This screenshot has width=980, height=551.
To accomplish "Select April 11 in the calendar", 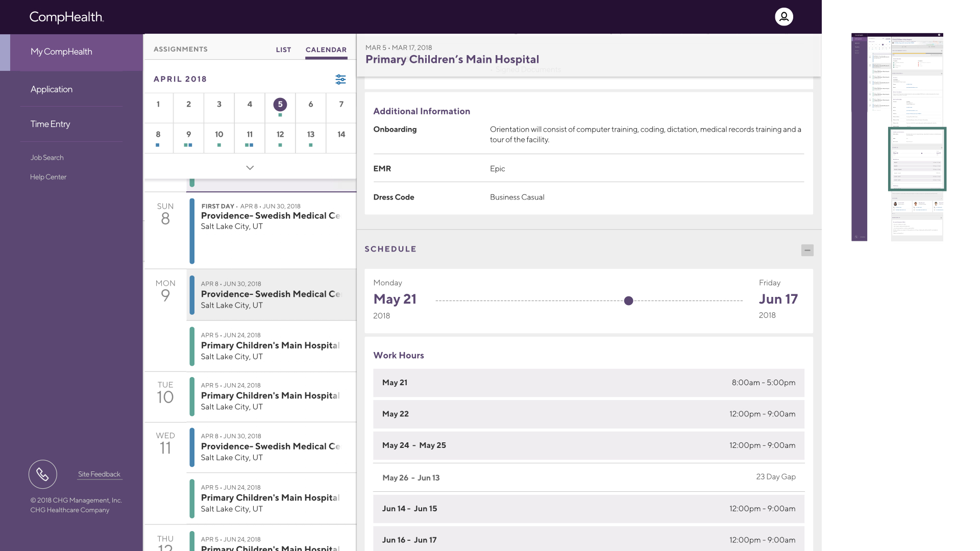I will [250, 137].
